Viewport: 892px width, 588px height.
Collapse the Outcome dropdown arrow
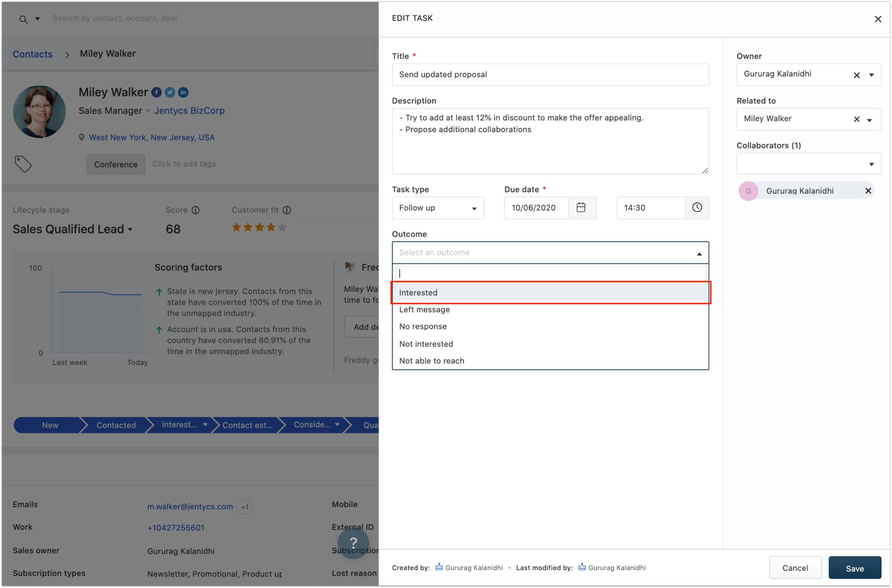pos(699,254)
